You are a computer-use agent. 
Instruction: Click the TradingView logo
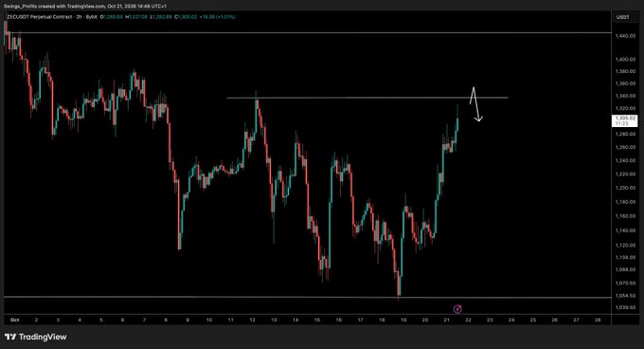click(36, 337)
